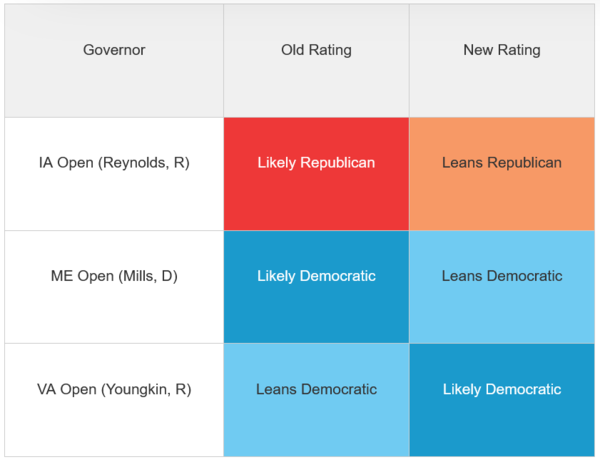Select the VA Open (Youngkin, R) cell
The image size is (600, 462).
(x=114, y=400)
